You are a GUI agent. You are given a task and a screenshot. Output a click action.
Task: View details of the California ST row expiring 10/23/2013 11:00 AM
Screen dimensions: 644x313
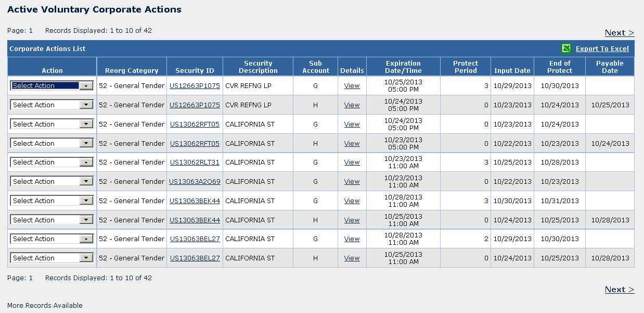point(352,162)
